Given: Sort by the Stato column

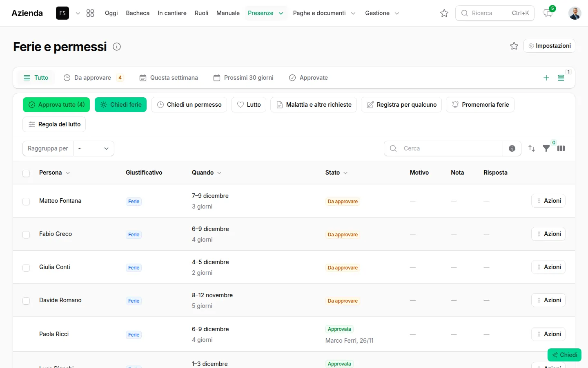Looking at the screenshot, I should click(337, 173).
